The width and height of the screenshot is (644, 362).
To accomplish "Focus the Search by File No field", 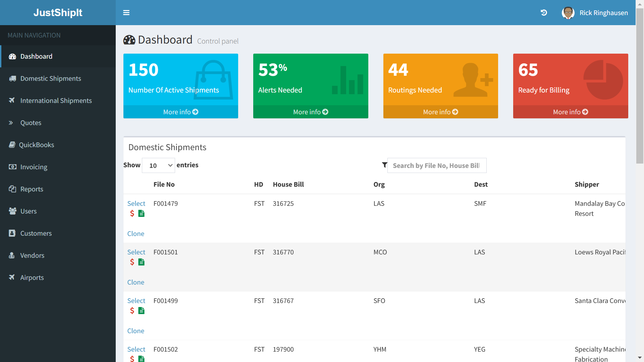I will [x=437, y=166].
